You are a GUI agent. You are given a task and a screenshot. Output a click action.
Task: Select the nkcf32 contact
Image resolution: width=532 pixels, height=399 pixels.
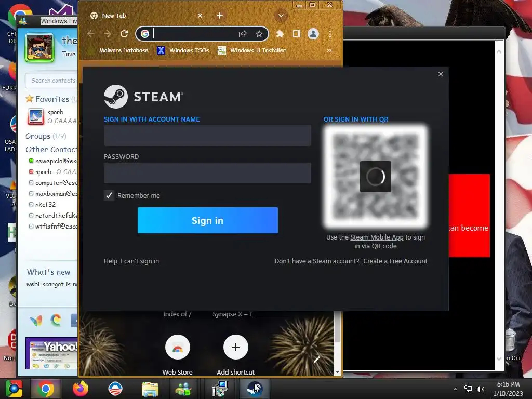point(43,204)
